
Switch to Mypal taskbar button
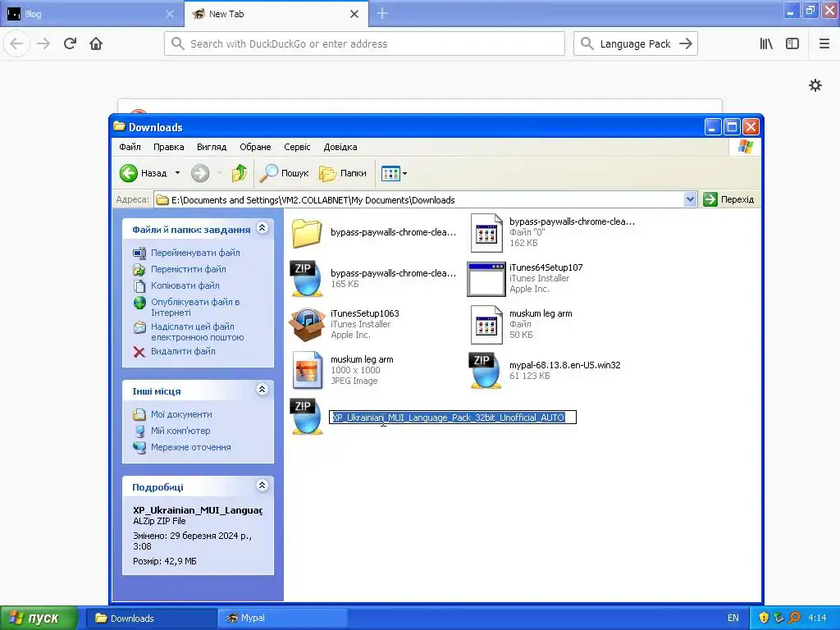pyautogui.click(x=282, y=619)
